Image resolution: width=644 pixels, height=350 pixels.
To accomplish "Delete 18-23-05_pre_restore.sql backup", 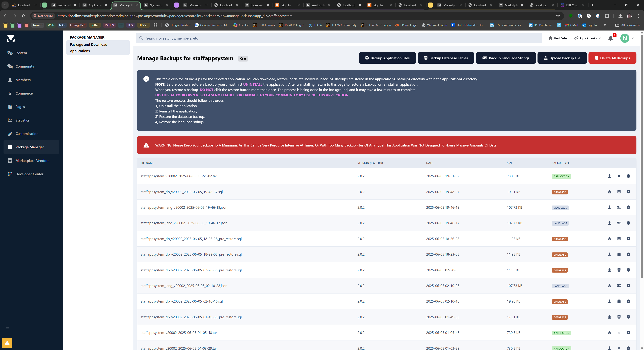I will coord(628,254).
